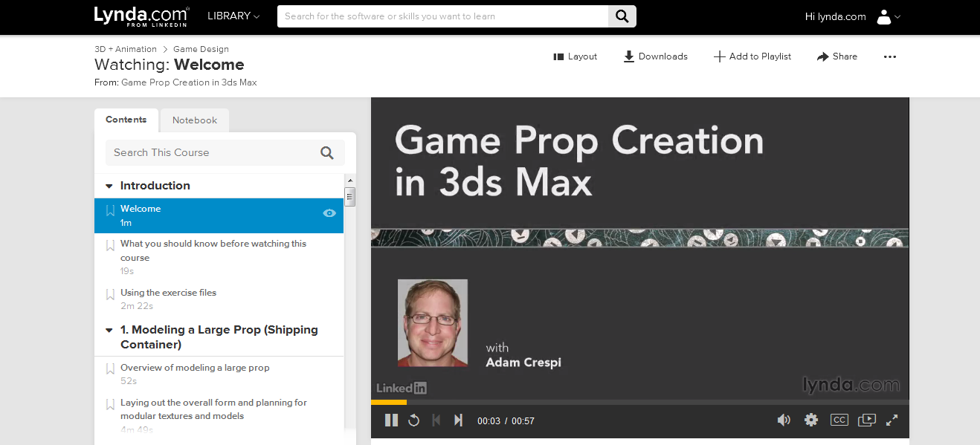The height and width of the screenshot is (445, 980).
Task: Enter fullscreen video mode
Action: point(892,420)
